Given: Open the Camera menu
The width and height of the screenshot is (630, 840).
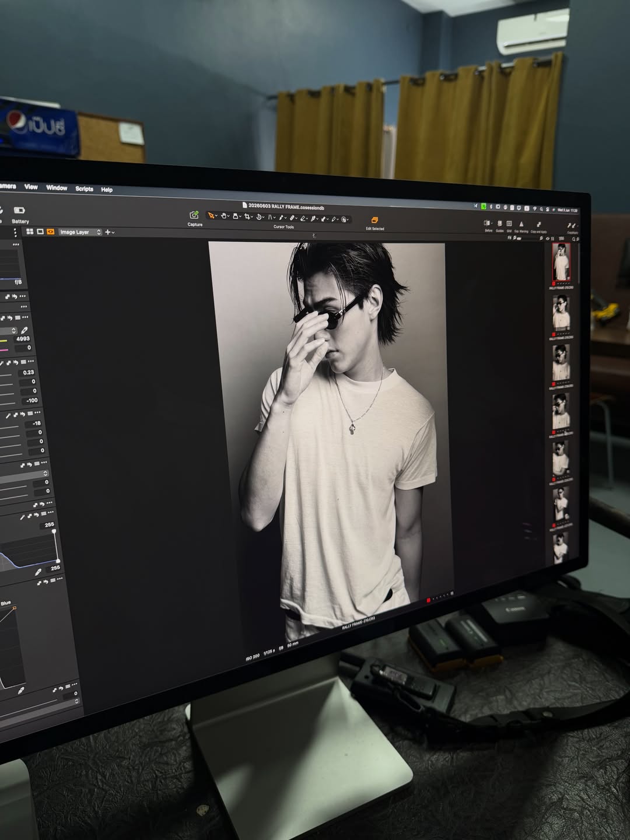Looking at the screenshot, I should pyautogui.click(x=7, y=186).
